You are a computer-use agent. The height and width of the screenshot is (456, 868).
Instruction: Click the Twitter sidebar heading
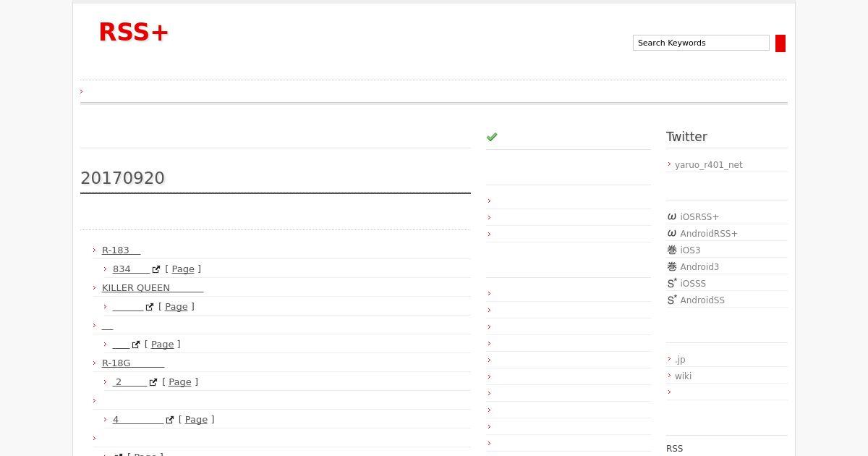pyautogui.click(x=686, y=137)
